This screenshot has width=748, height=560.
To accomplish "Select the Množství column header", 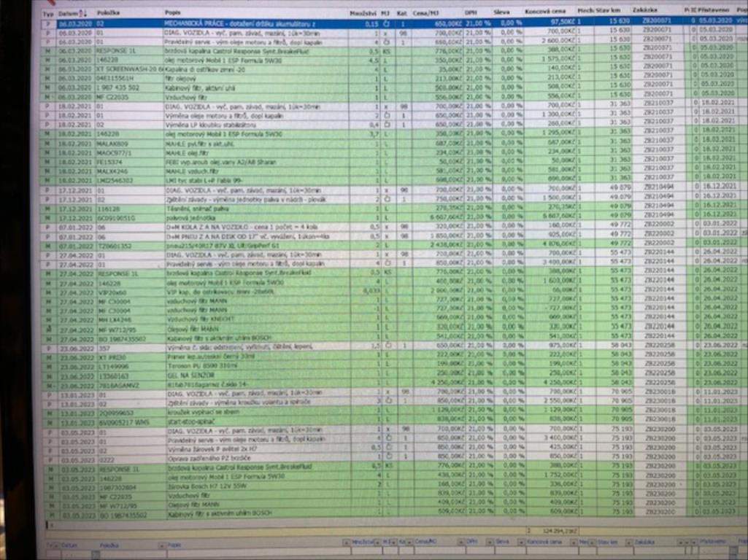I will (363, 13).
